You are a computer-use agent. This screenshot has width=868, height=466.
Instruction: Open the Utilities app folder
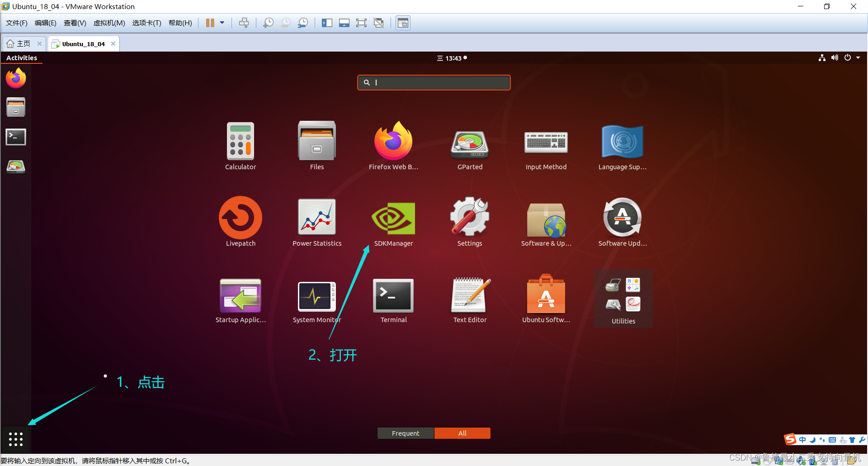coord(623,300)
